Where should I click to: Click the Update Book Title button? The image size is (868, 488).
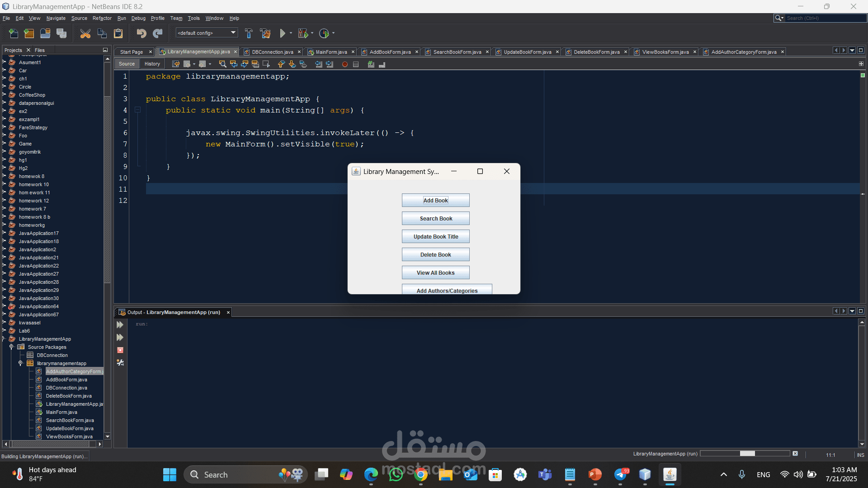[436, 236]
